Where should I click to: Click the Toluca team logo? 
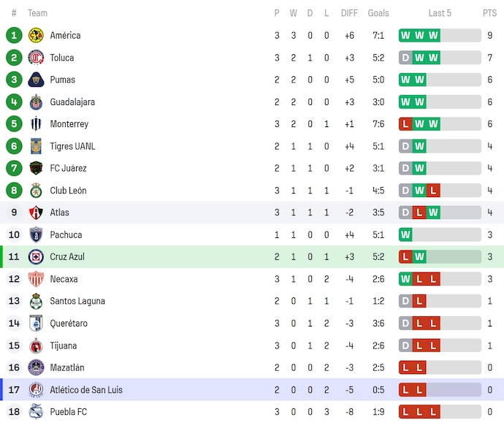point(36,58)
